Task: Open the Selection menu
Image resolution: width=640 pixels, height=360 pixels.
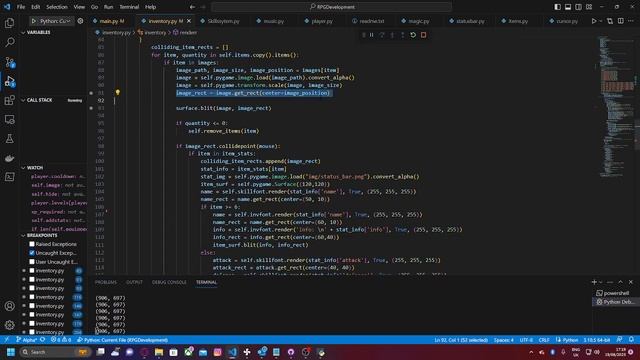Action: tap(57, 7)
